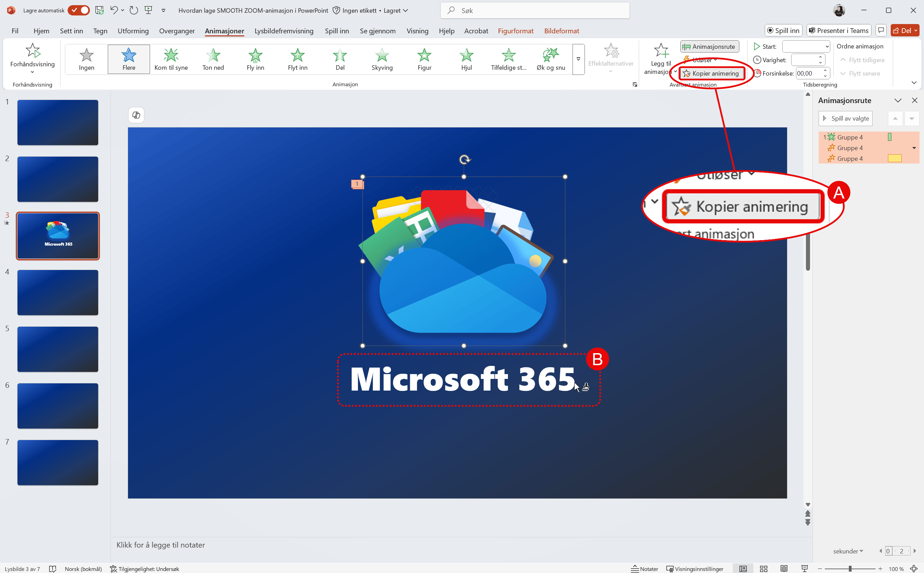Open the Customize Quick Access Toolbar dropdown
Screen dimensions: 924x573
tap(163, 11)
